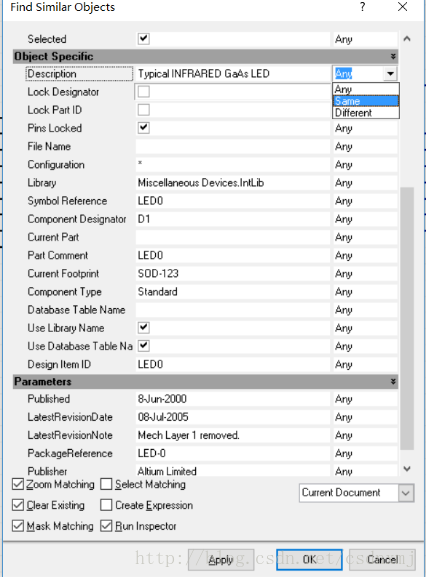Enable Create Expression option
Screen dimensions: 426x578
click(x=106, y=505)
